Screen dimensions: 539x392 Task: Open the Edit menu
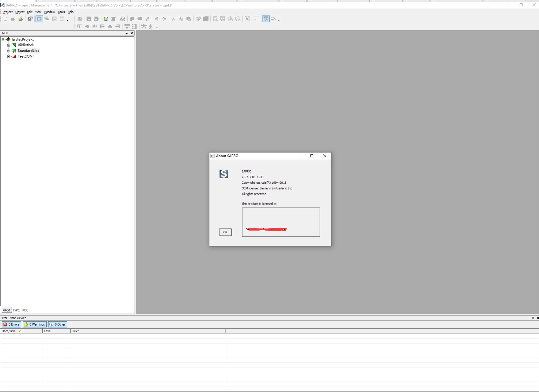30,12
